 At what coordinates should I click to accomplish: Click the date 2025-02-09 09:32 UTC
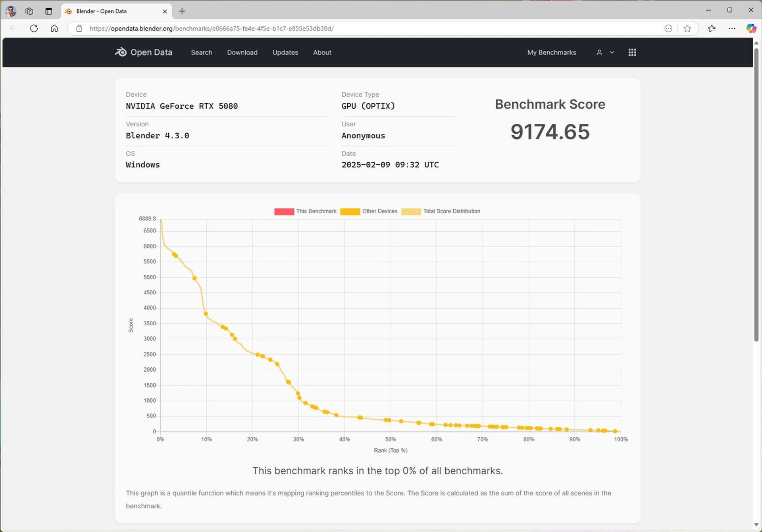[390, 165]
